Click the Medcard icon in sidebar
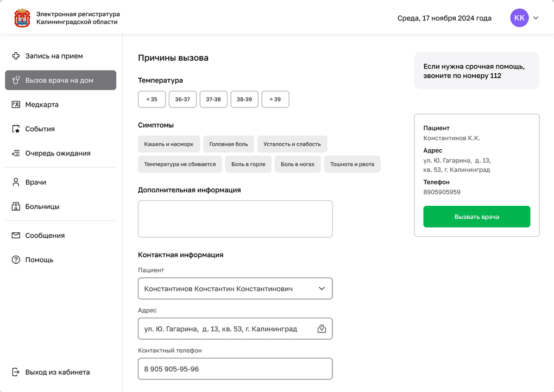 tap(16, 105)
